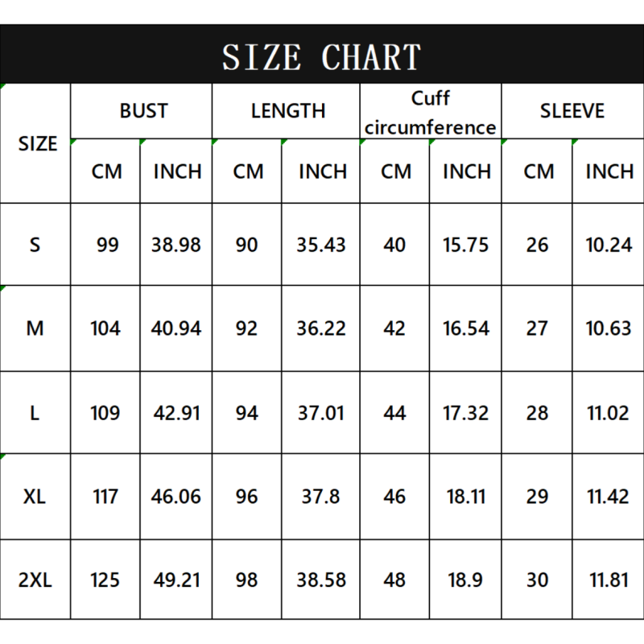Click the 11.81 sleeve inch cell
The height and width of the screenshot is (644, 644).
coord(609,580)
